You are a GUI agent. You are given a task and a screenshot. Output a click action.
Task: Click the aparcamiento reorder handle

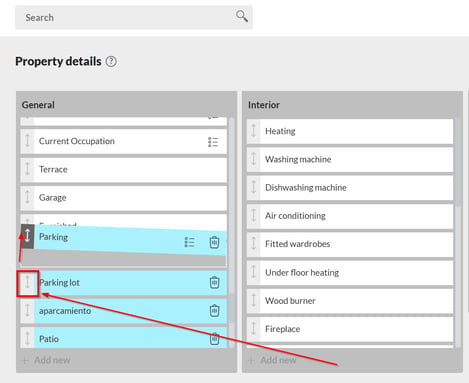point(27,311)
